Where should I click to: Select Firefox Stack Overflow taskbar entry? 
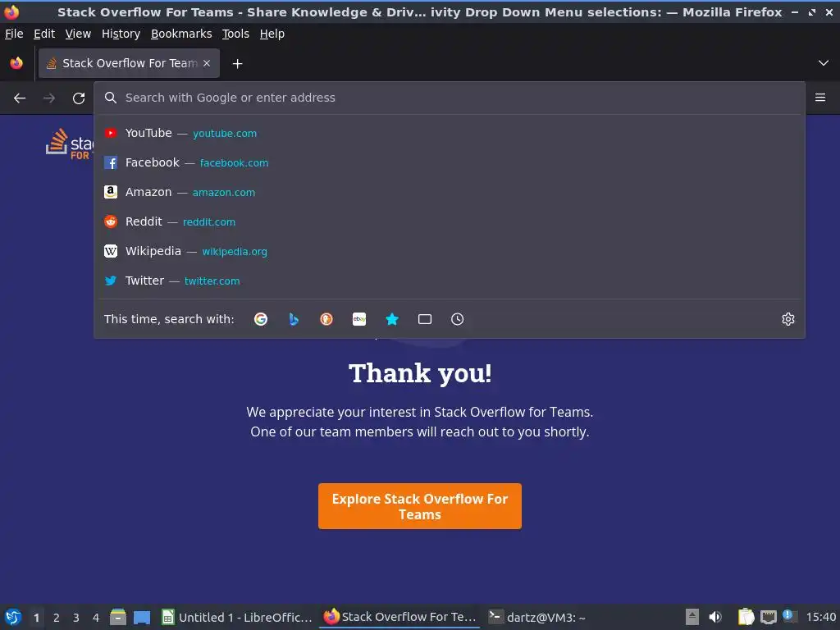[x=399, y=617]
